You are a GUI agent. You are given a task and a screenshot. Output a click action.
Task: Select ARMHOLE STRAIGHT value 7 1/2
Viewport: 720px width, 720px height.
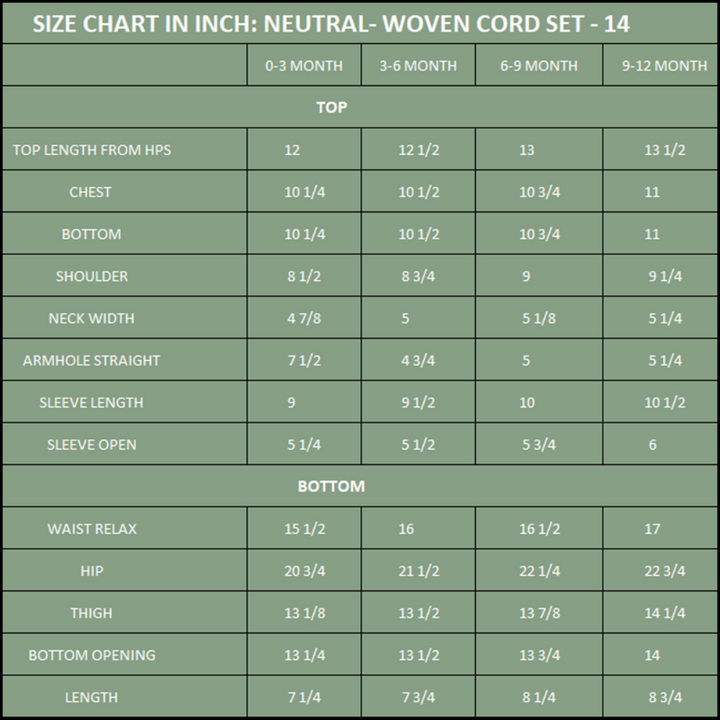pyautogui.click(x=304, y=360)
